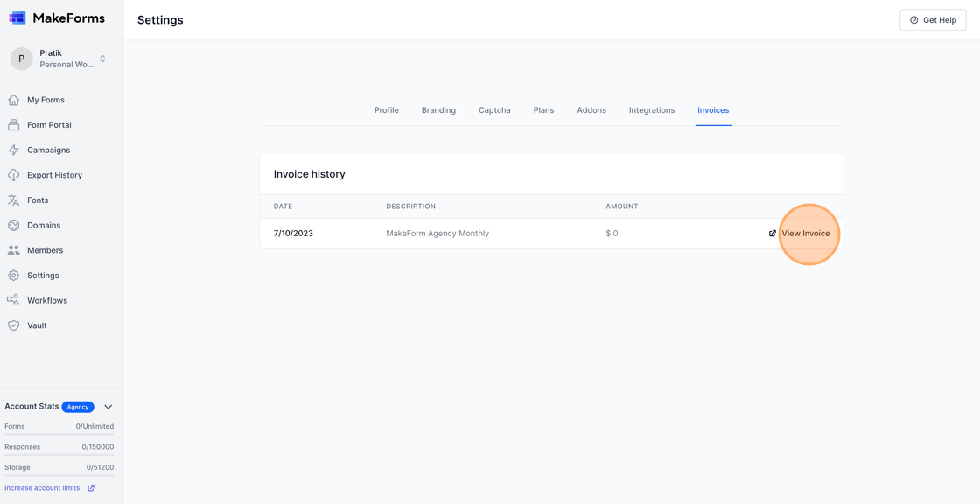The width and height of the screenshot is (980, 504).
Task: Click the external link icon by Increase account limits
Action: pyautogui.click(x=91, y=487)
